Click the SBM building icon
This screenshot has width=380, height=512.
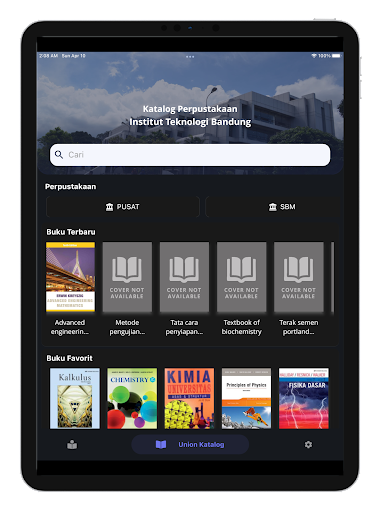click(x=273, y=207)
